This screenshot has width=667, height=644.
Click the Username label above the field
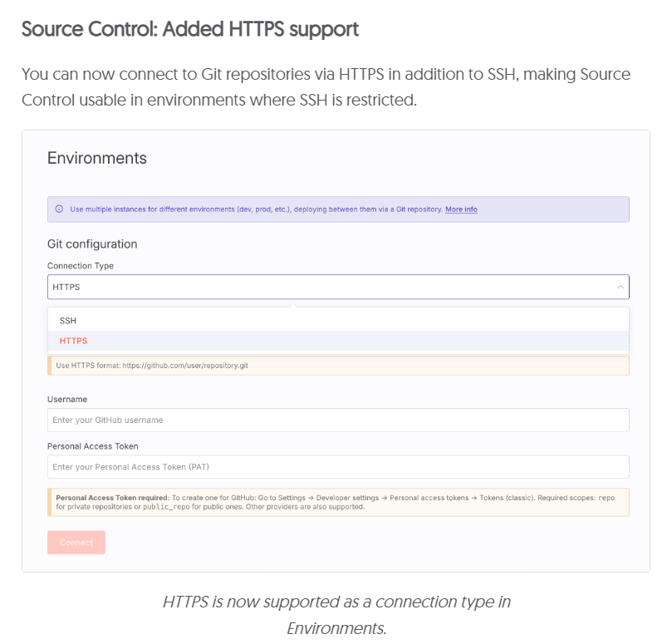click(x=66, y=399)
